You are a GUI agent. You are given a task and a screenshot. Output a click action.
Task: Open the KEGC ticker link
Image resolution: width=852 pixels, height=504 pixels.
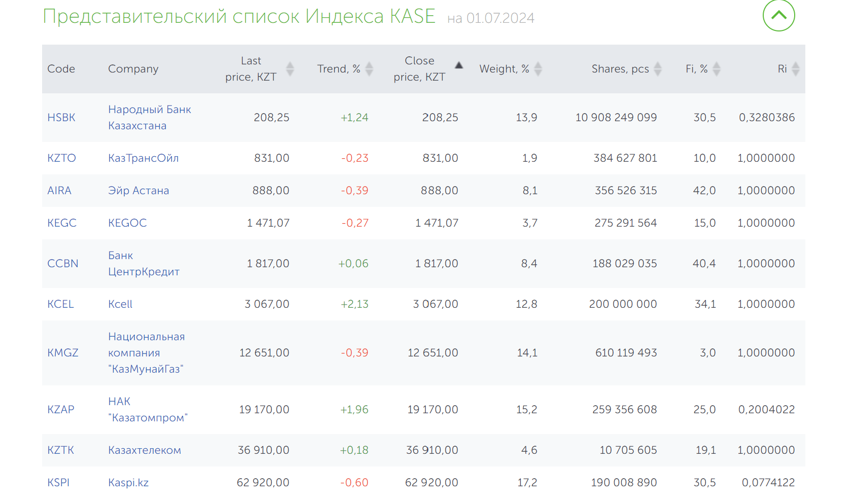(x=62, y=223)
